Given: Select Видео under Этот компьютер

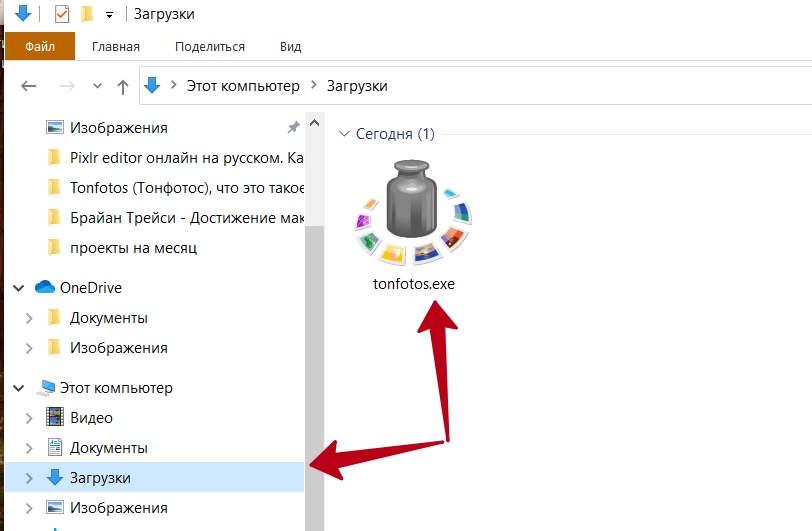Looking at the screenshot, I should tap(91, 418).
